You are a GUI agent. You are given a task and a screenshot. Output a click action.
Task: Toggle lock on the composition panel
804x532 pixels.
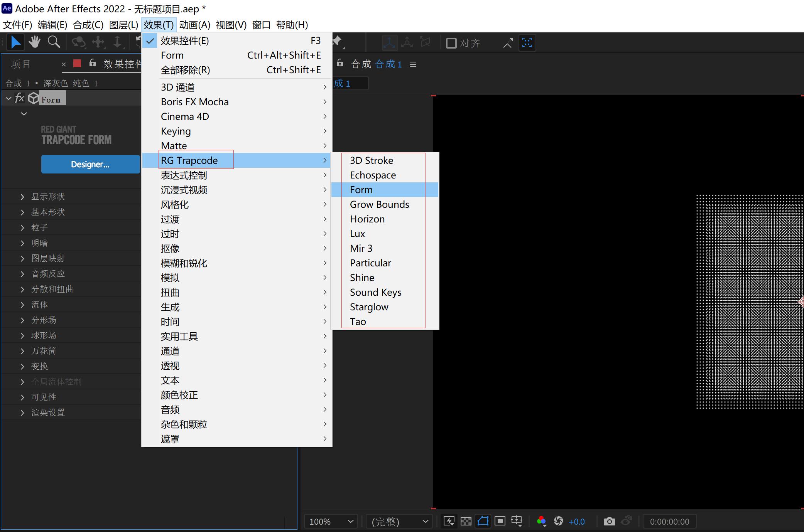(340, 63)
